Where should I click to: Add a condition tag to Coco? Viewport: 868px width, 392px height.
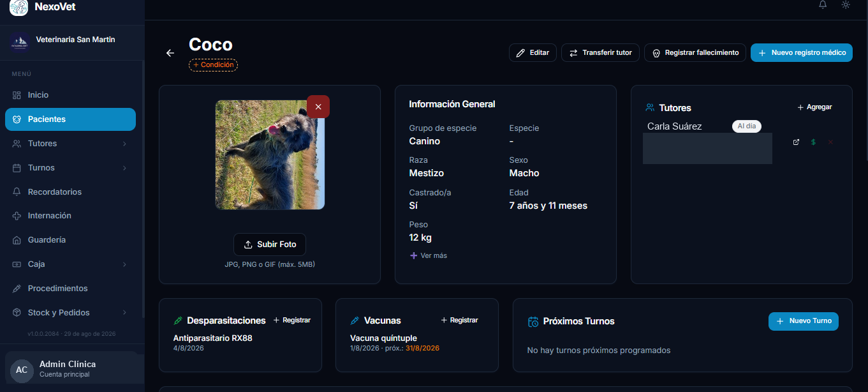(213, 65)
